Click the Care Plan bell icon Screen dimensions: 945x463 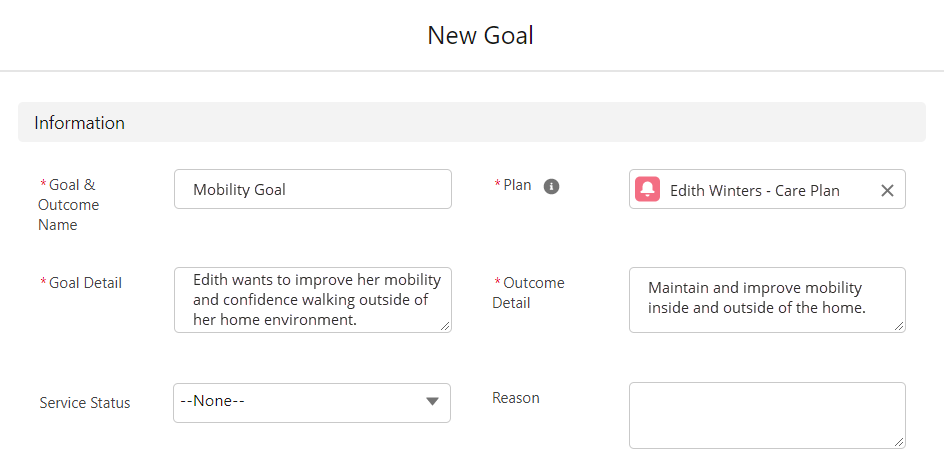pos(648,189)
